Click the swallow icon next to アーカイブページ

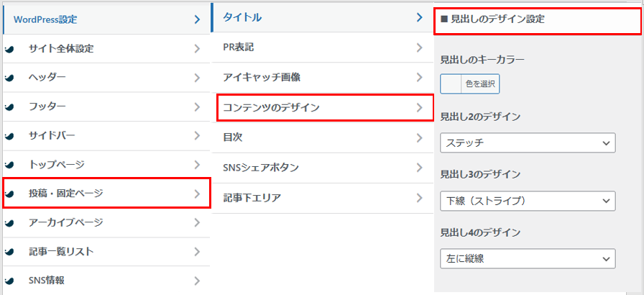tap(8, 223)
